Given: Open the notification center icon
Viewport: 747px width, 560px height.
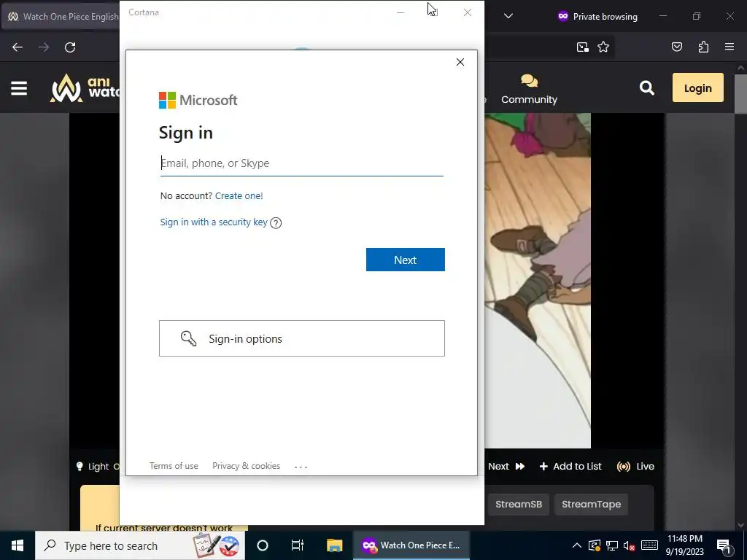Looking at the screenshot, I should tap(724, 545).
